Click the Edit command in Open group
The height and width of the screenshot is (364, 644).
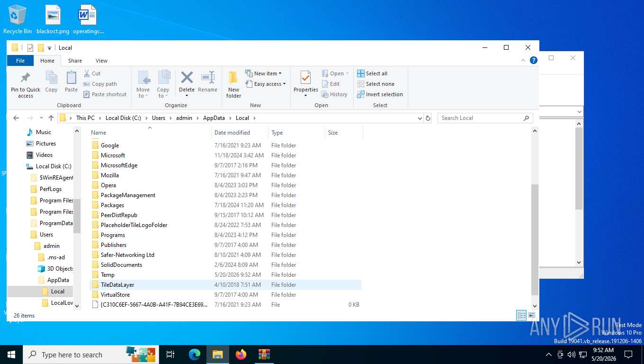tap(331, 84)
